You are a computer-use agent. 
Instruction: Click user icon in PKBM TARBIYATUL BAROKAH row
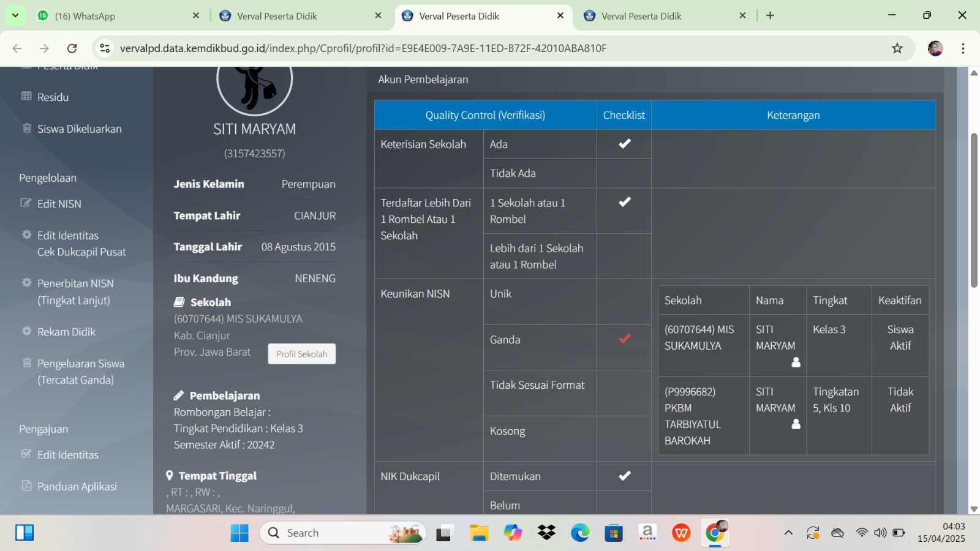[x=796, y=424]
